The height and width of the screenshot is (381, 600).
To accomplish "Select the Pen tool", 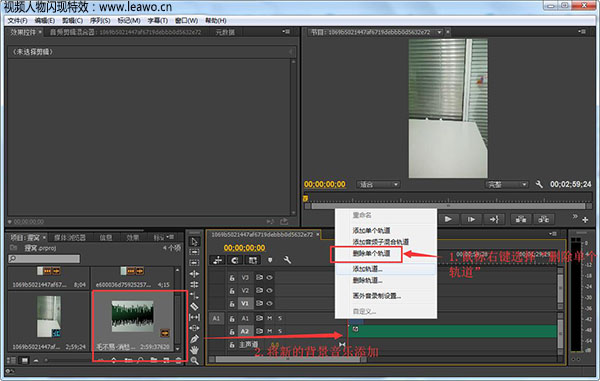I will (x=194, y=339).
